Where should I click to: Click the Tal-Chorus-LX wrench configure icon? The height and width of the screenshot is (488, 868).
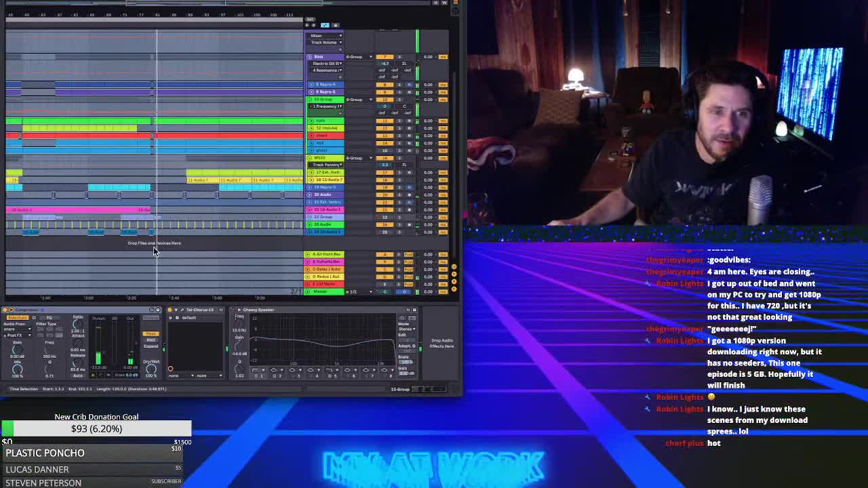182,310
